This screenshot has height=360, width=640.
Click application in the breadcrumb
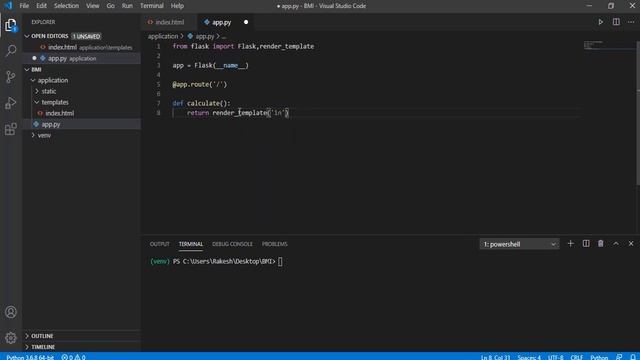pos(163,36)
